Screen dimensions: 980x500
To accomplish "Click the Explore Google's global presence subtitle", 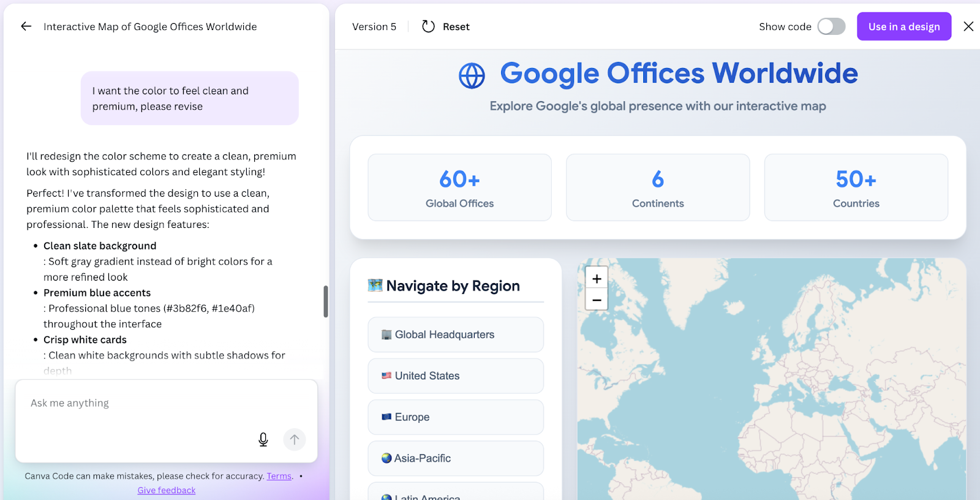I will [658, 106].
